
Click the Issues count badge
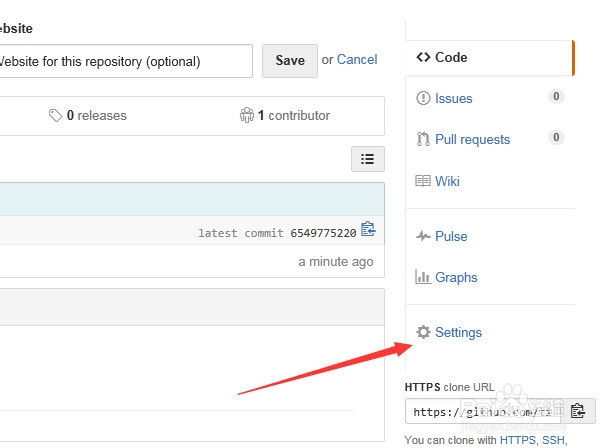coord(556,96)
